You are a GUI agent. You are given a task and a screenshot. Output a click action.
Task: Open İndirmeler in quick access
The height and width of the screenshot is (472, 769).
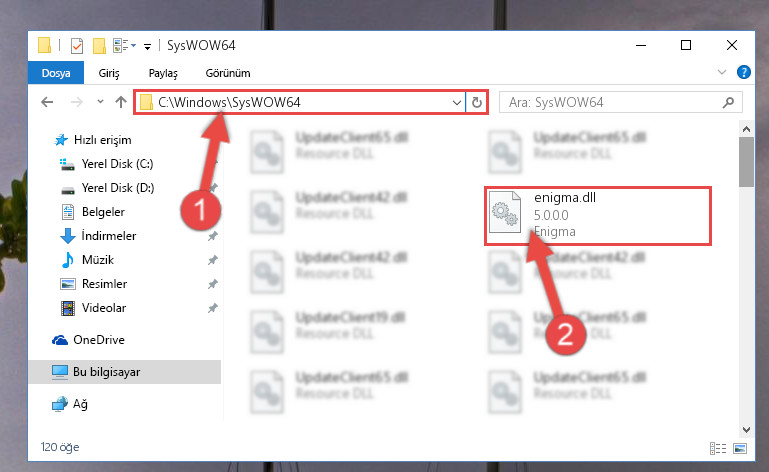pyautogui.click(x=109, y=236)
